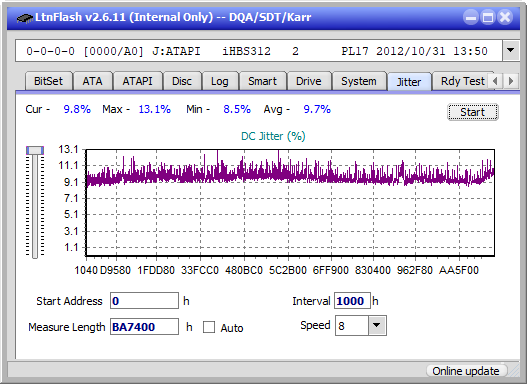Image resolution: width=527 pixels, height=384 pixels.
Task: Click the LtnFlash chip icon in title bar
Action: pos(24,17)
